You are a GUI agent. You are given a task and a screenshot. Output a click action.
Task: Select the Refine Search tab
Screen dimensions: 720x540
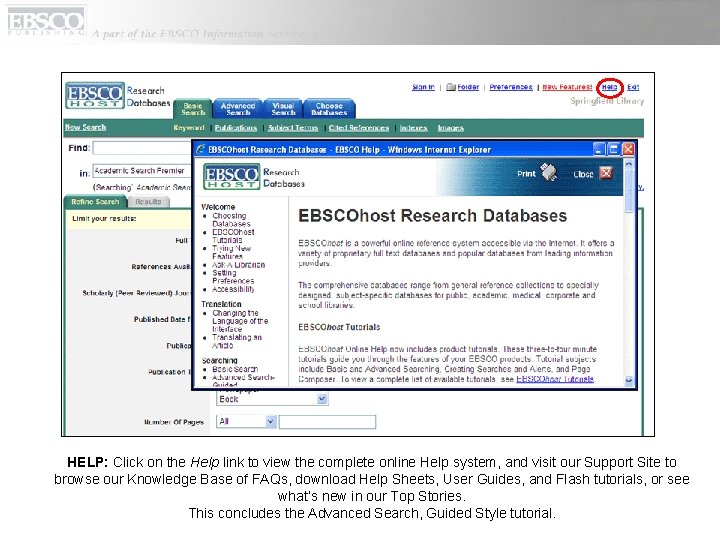click(95, 202)
